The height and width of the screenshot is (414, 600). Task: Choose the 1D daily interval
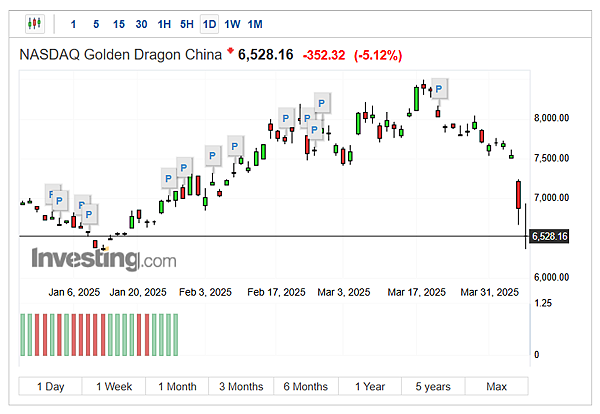click(209, 24)
